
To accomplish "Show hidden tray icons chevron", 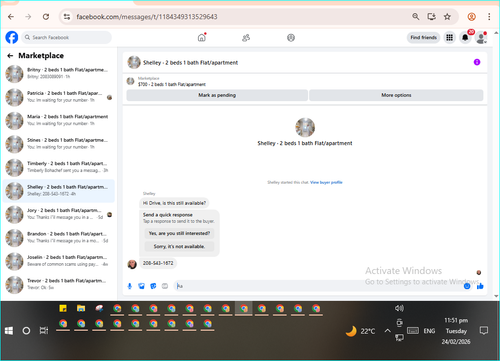I will [x=387, y=331].
